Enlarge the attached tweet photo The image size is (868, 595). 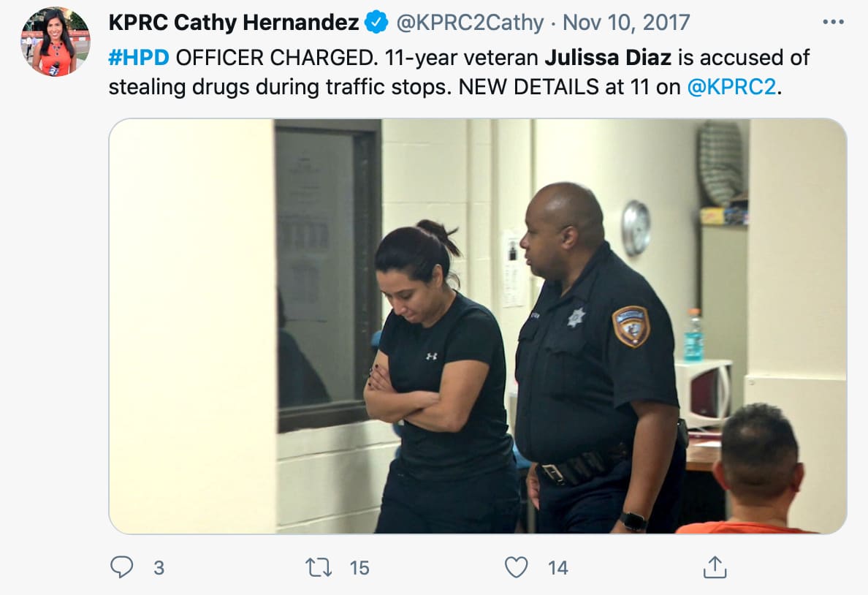(477, 326)
